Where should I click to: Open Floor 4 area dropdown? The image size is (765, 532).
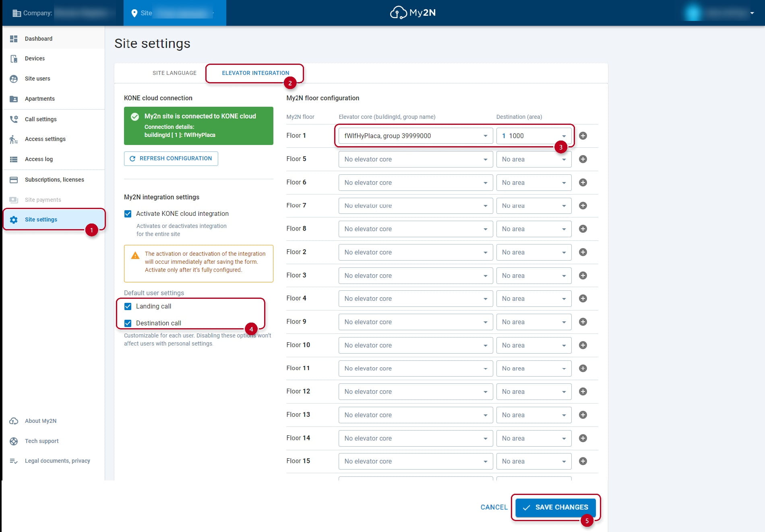click(x=534, y=298)
